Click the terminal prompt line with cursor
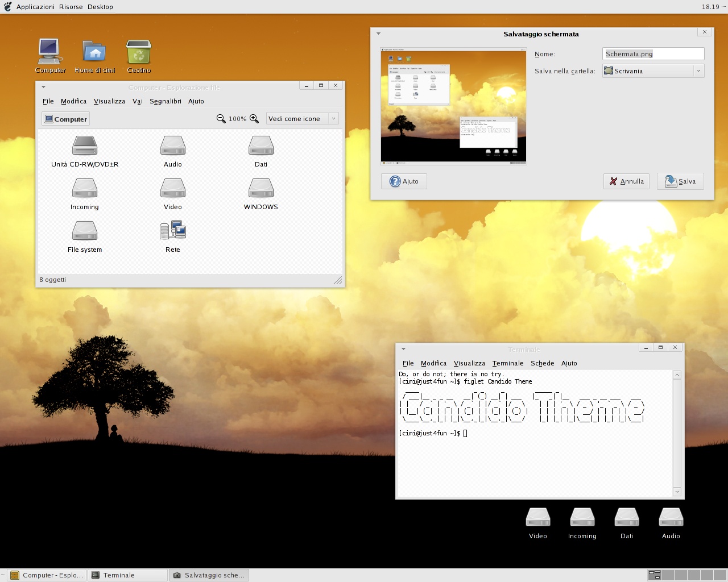 point(433,433)
